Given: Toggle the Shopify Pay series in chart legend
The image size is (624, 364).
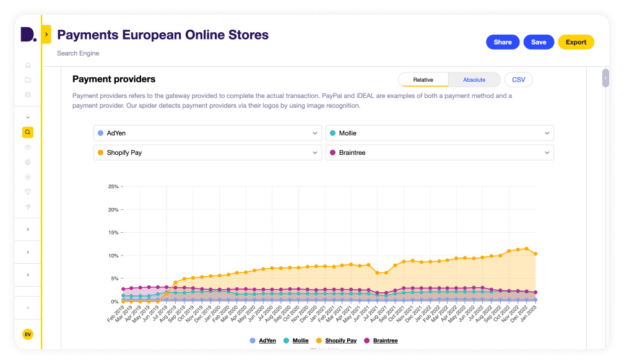Looking at the screenshot, I should click(x=340, y=340).
